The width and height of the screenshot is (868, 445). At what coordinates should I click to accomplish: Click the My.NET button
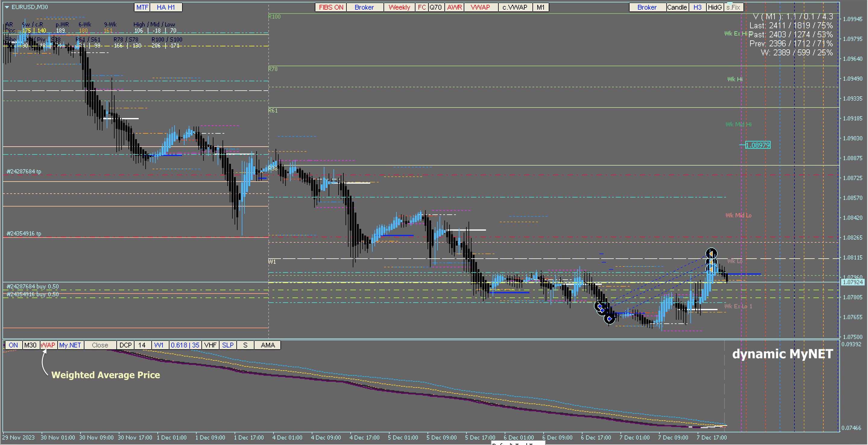(x=70, y=345)
